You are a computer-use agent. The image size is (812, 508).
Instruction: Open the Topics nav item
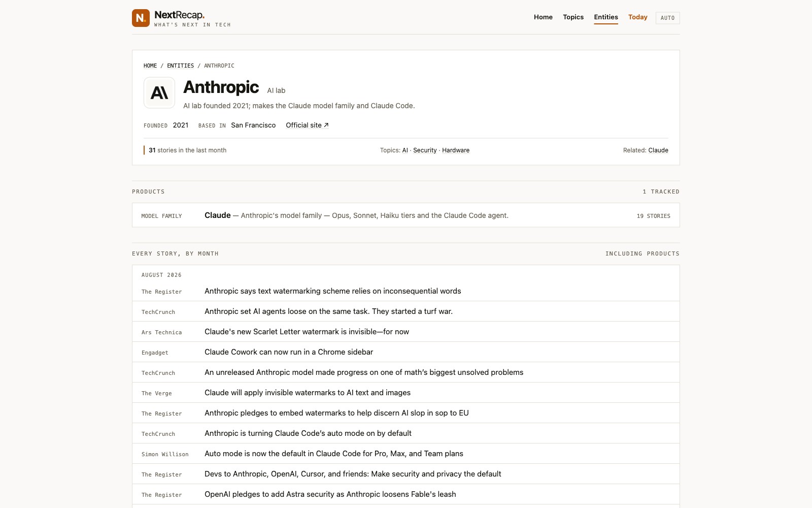pos(573,17)
